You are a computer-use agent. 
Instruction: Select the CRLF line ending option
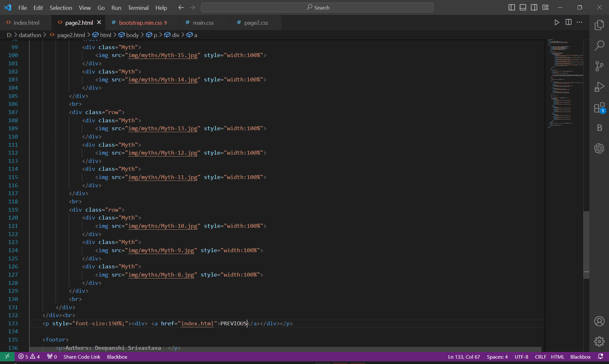(x=540, y=357)
